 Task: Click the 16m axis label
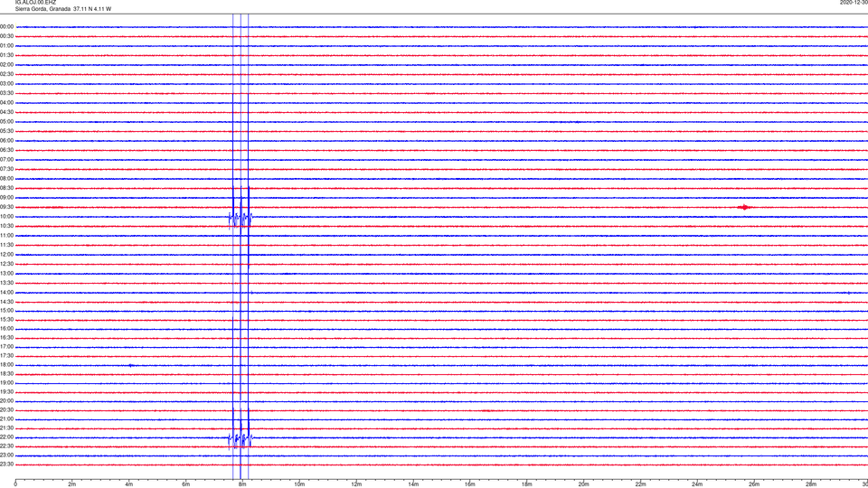tap(470, 484)
